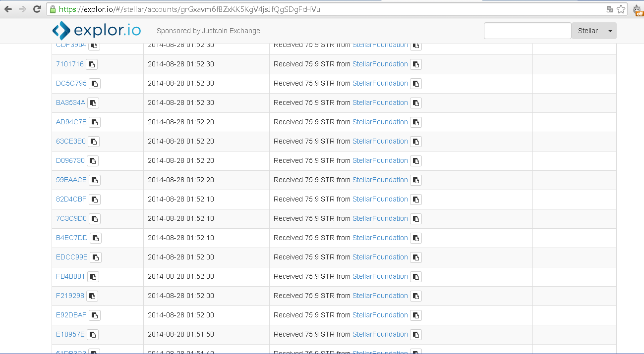Copy StellarFoundation address in B4EC7DD row

point(416,238)
